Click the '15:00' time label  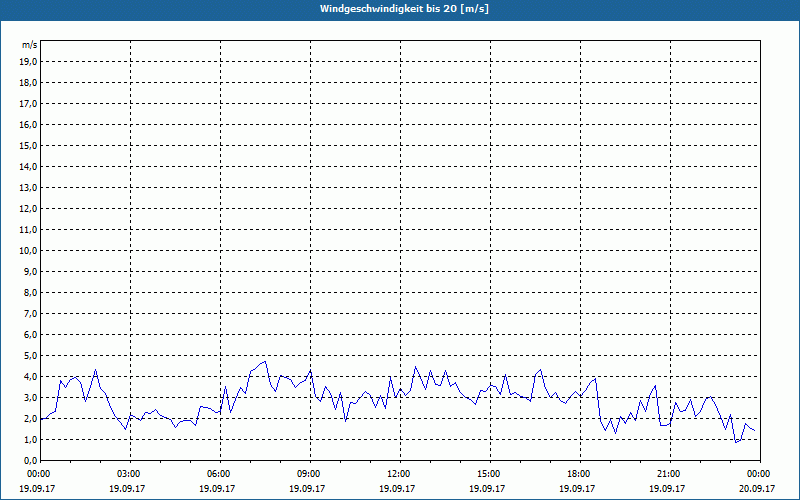coord(490,474)
